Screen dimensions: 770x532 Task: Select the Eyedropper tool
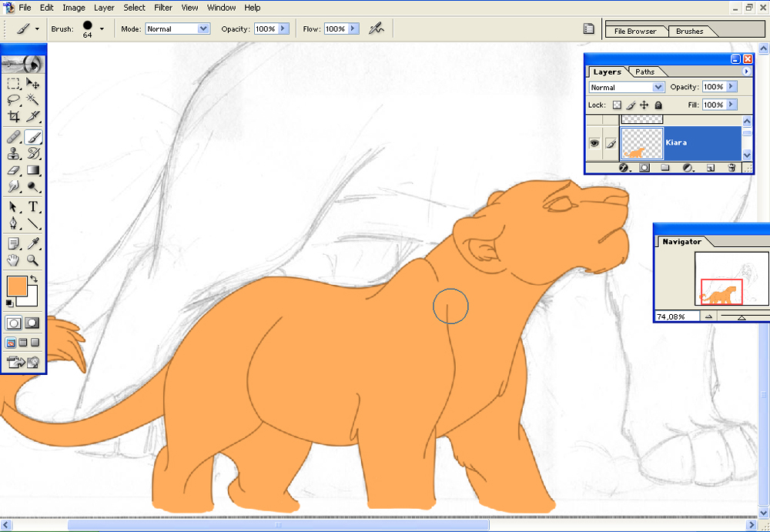pyautogui.click(x=33, y=243)
